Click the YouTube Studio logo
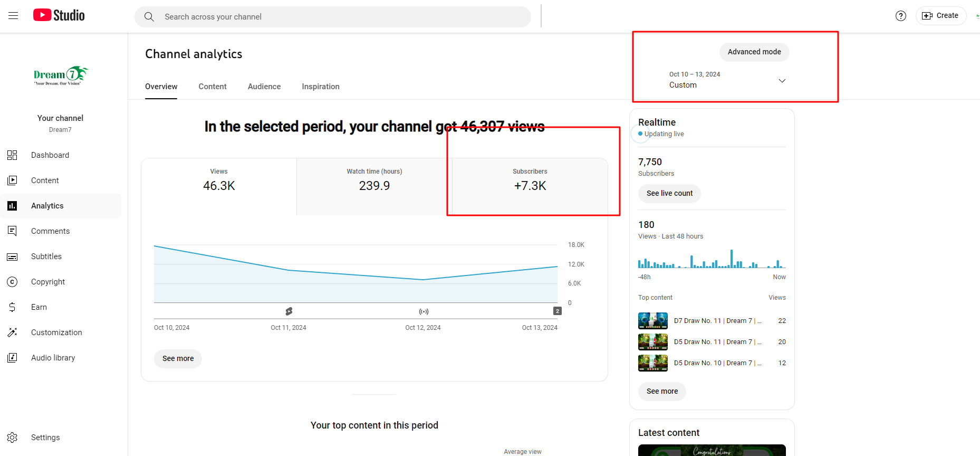Screen dimensions: 980x456 [x=59, y=15]
